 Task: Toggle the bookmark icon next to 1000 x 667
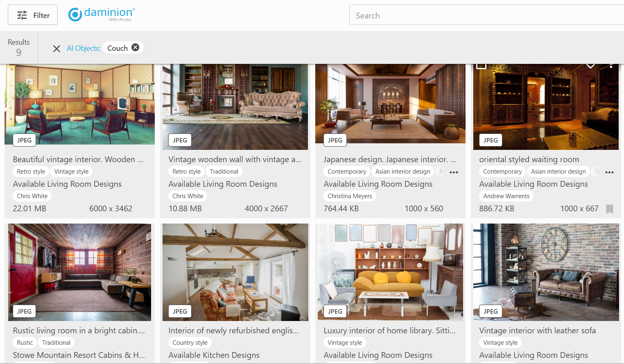tap(610, 209)
